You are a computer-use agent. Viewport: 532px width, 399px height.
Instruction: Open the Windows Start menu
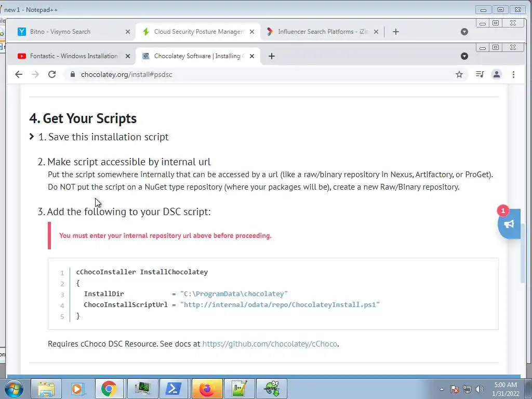[14, 389]
